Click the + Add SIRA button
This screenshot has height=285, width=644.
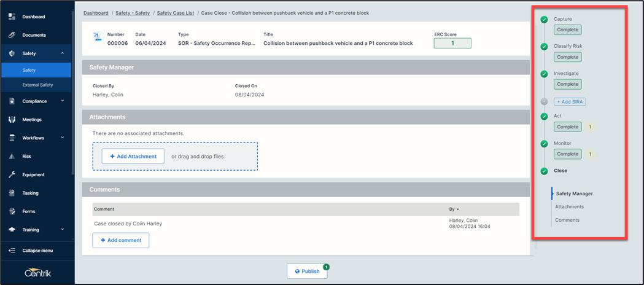tap(570, 101)
